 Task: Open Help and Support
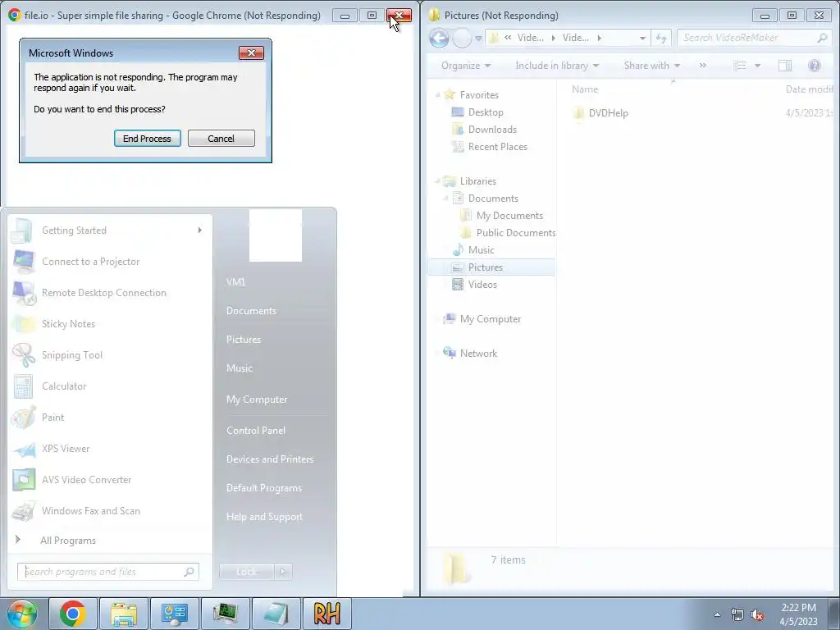[x=264, y=517]
